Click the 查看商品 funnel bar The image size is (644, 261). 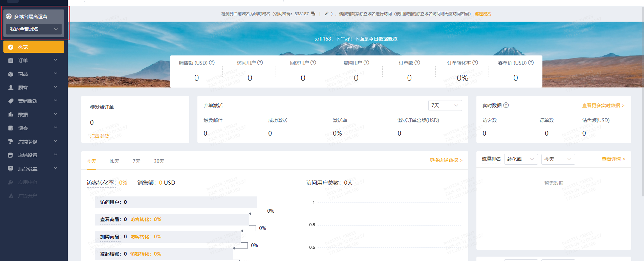pos(172,219)
